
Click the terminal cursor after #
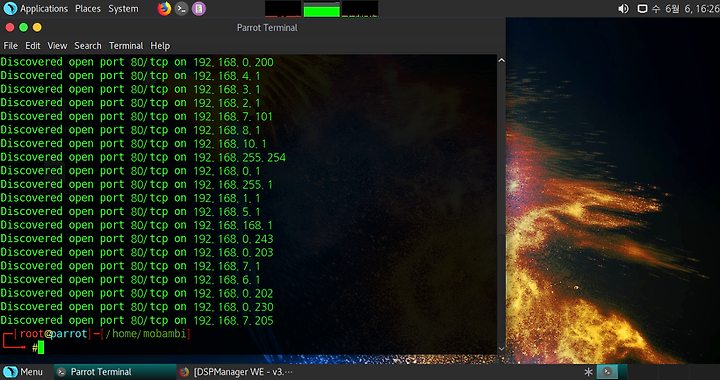(41, 348)
